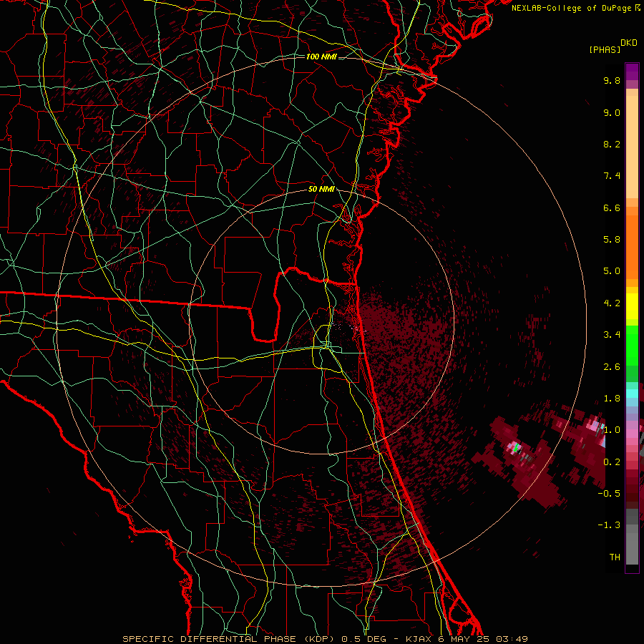Select the 0.2 value on color scale
The height and width of the screenshot is (644, 644).
[612, 462]
